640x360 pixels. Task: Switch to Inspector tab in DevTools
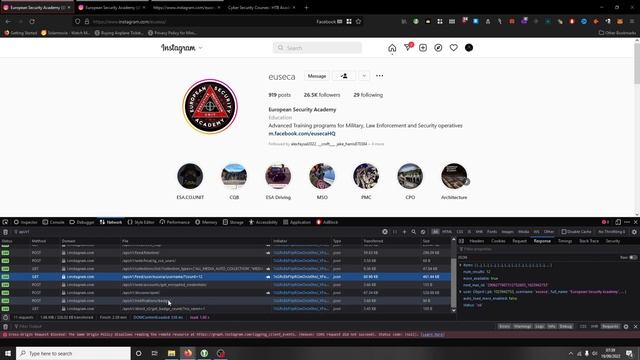coord(25,222)
